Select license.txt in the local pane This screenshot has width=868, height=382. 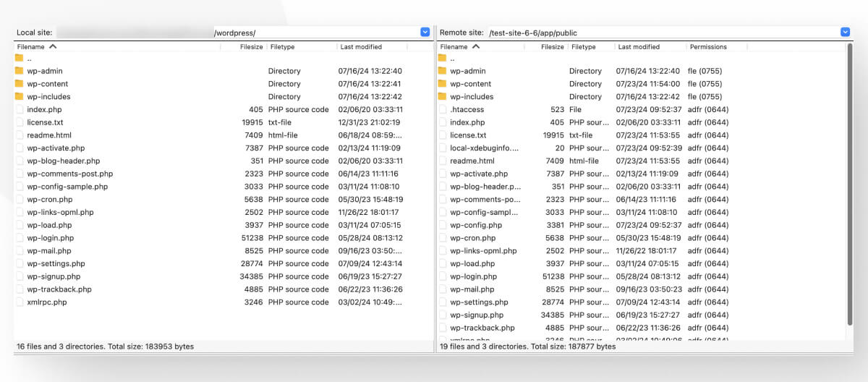click(x=45, y=123)
